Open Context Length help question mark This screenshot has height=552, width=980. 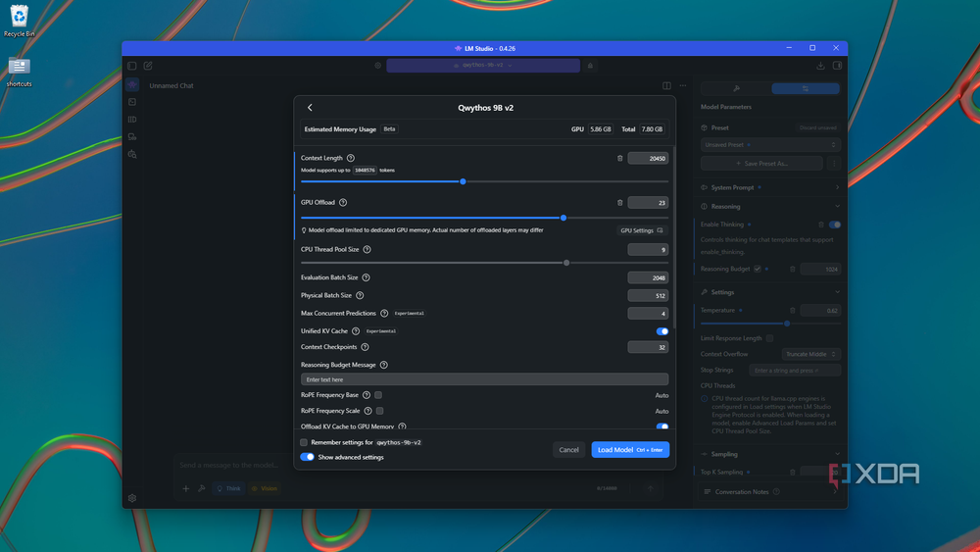coord(351,158)
